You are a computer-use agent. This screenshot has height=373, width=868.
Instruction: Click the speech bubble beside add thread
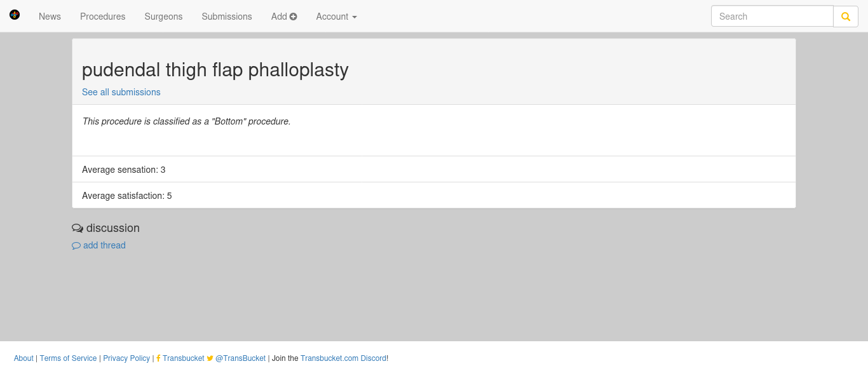(76, 246)
